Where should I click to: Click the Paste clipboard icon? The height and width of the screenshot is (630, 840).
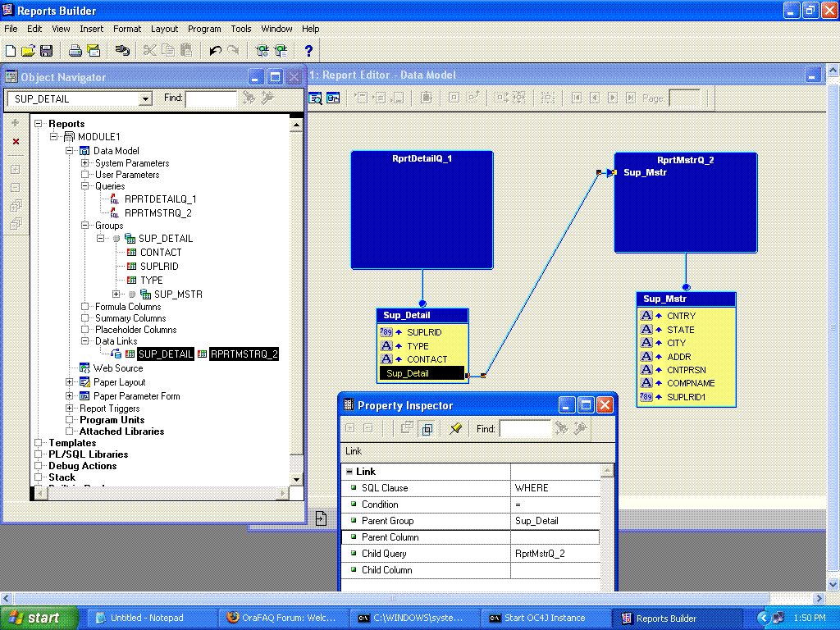pos(186,51)
